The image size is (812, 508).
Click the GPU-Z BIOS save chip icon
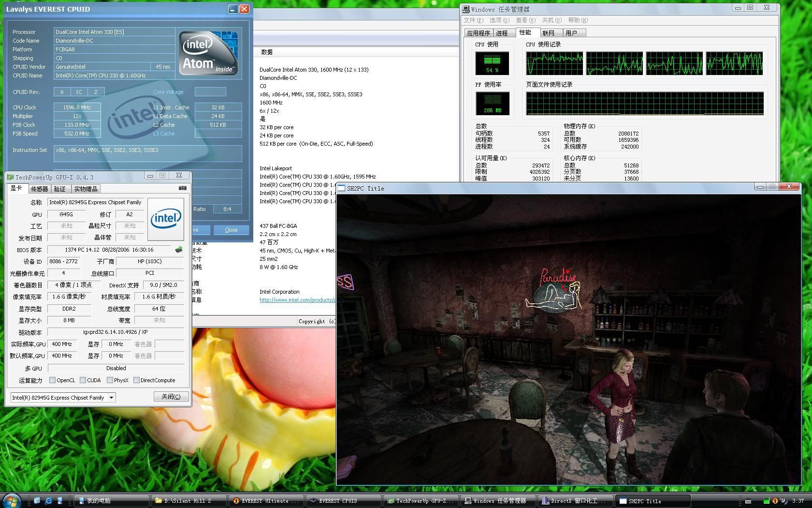(179, 250)
